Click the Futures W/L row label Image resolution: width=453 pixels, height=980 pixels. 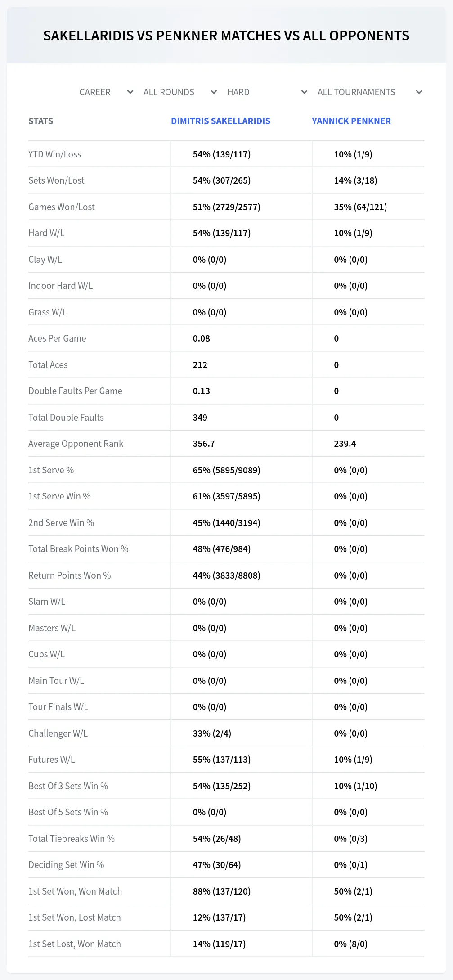point(52,760)
